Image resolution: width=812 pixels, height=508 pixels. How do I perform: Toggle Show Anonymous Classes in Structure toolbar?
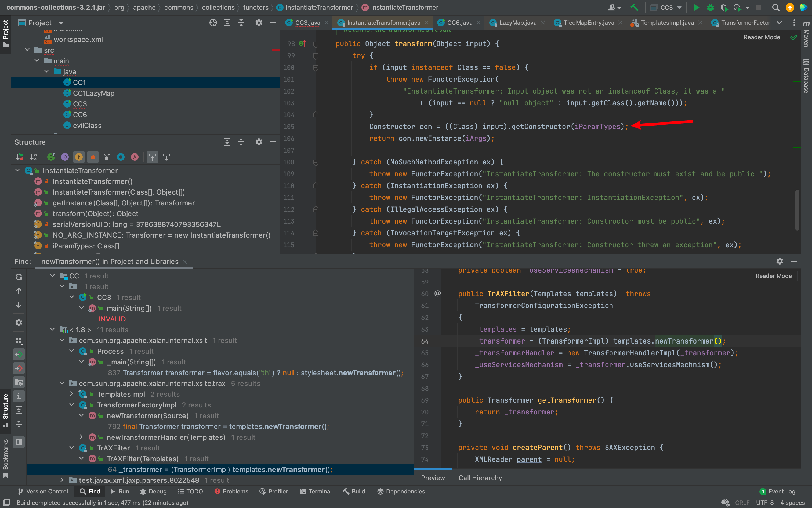(x=121, y=157)
